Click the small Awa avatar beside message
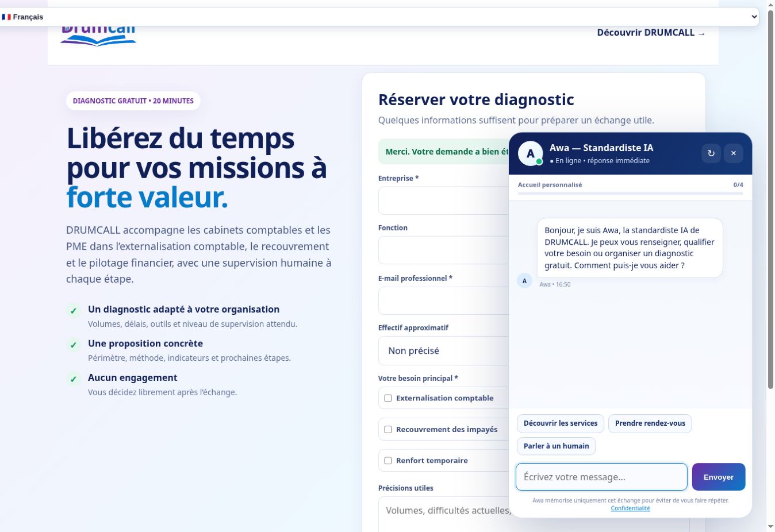 coord(524,281)
